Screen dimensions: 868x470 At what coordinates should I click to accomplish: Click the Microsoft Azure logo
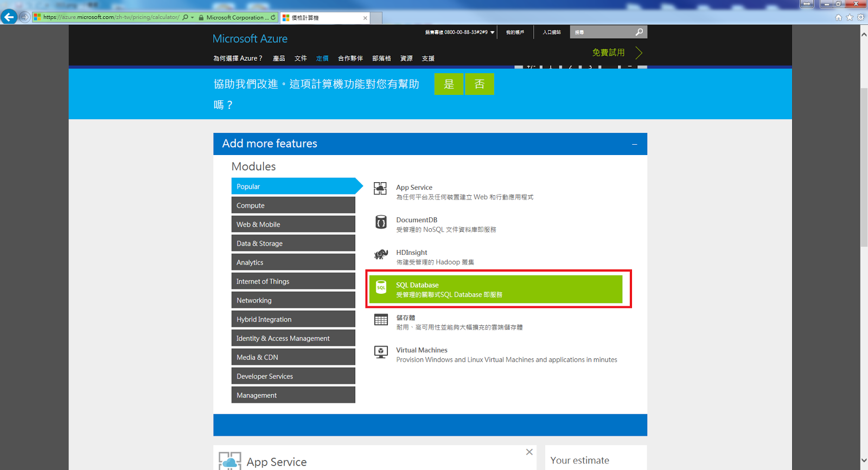250,38
